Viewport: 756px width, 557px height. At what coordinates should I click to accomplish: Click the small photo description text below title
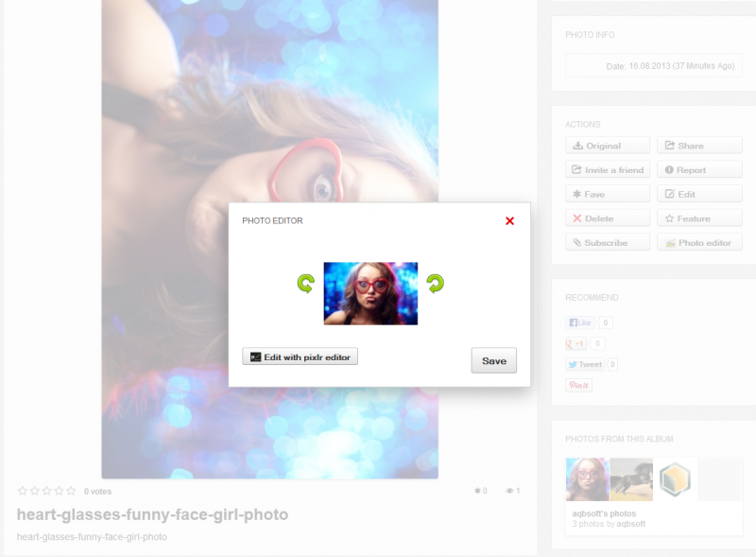tap(92, 537)
